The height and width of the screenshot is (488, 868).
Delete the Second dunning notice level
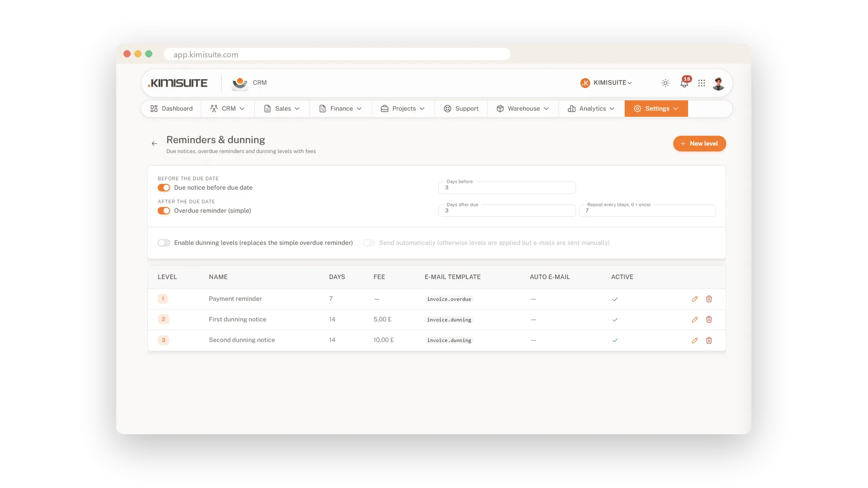pyautogui.click(x=709, y=340)
